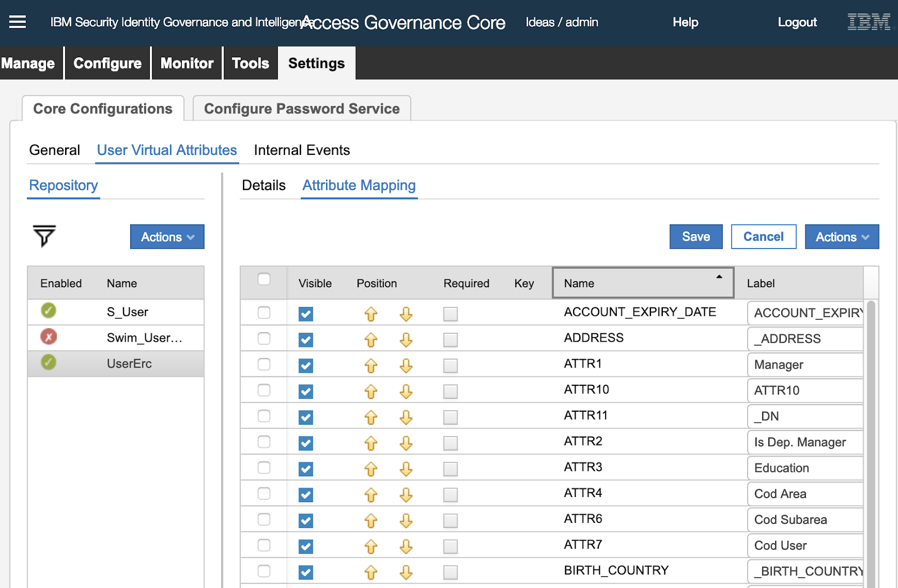Select the ACCOUNT_EXPIRY_DATE row checkbox
The image size is (898, 588).
coord(264,313)
